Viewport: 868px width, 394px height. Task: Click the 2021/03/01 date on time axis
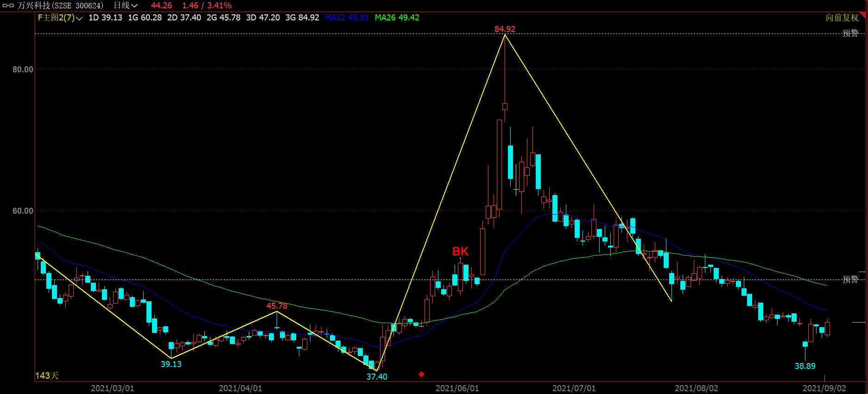(x=113, y=388)
